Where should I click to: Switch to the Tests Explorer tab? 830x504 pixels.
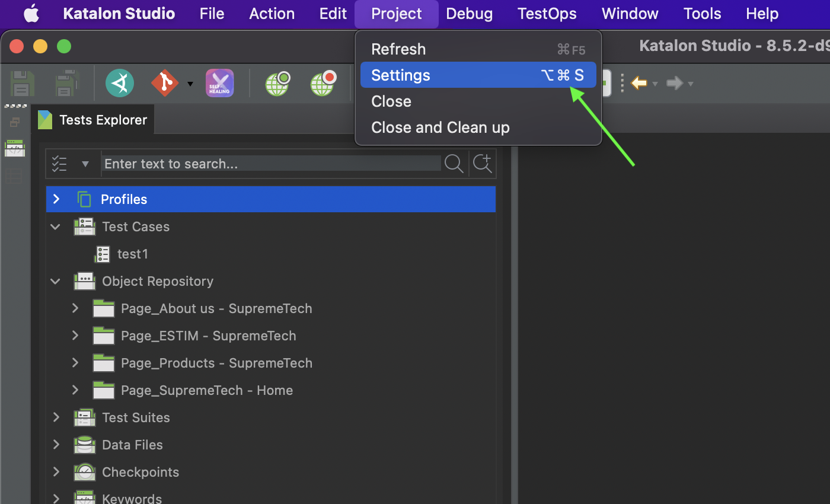94,120
